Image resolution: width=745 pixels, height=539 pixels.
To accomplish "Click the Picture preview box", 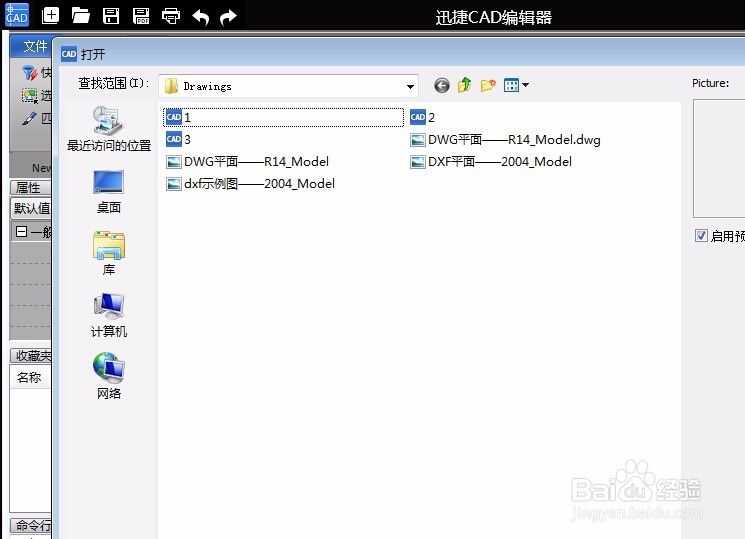I will (x=719, y=158).
